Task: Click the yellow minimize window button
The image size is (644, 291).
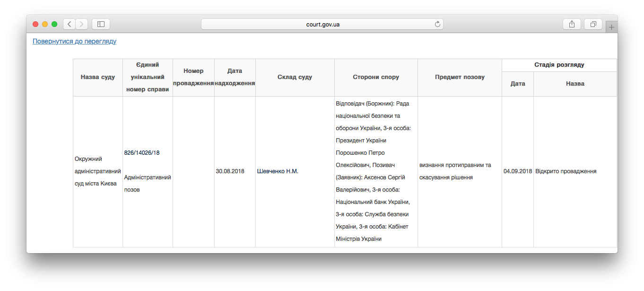Action: click(45, 24)
